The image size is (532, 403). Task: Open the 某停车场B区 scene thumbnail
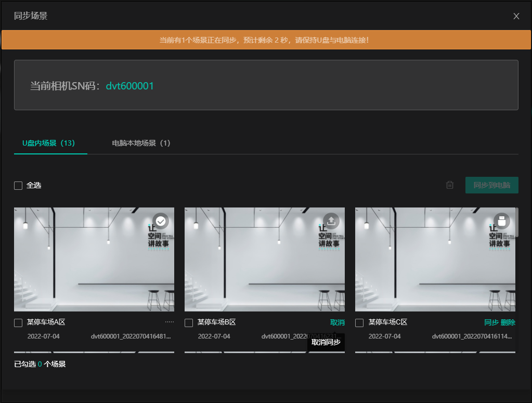(x=265, y=259)
